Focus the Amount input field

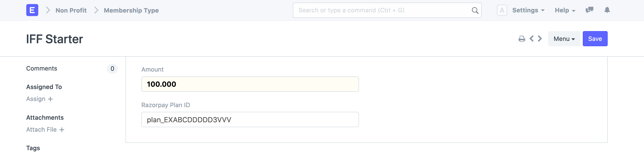pos(250,84)
